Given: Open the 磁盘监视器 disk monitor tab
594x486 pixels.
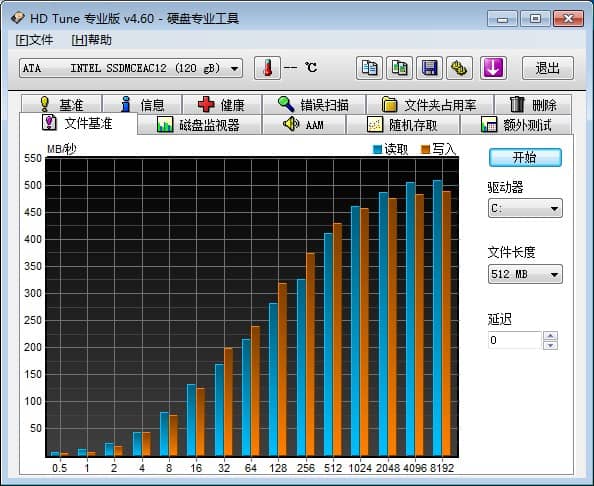Looking at the screenshot, I should coord(199,125).
